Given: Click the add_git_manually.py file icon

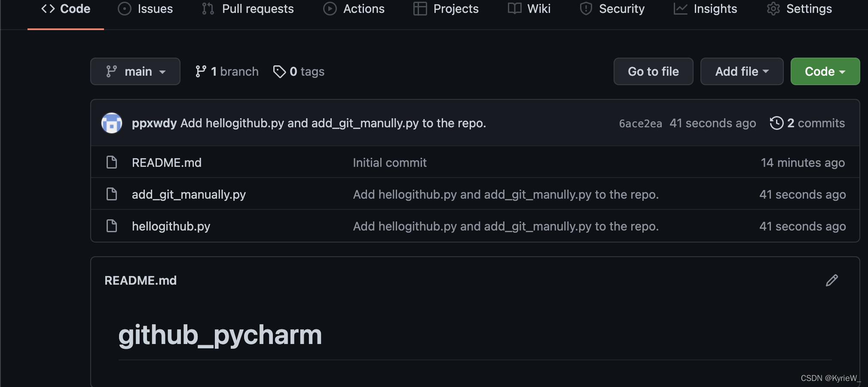Looking at the screenshot, I should [112, 194].
